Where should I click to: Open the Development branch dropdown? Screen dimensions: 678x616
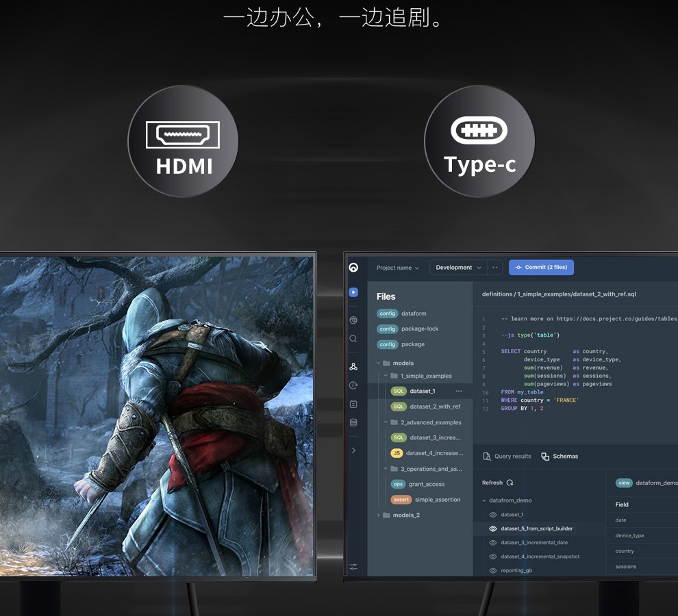click(458, 268)
